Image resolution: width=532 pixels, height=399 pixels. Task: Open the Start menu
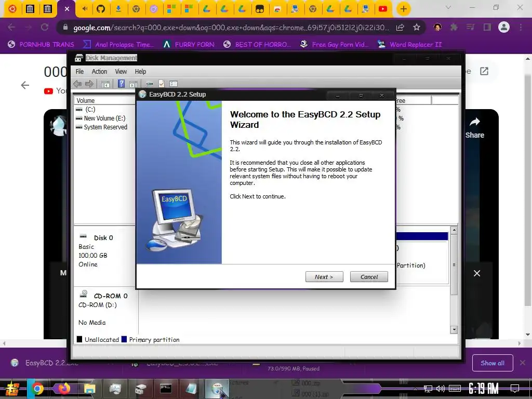click(12, 389)
